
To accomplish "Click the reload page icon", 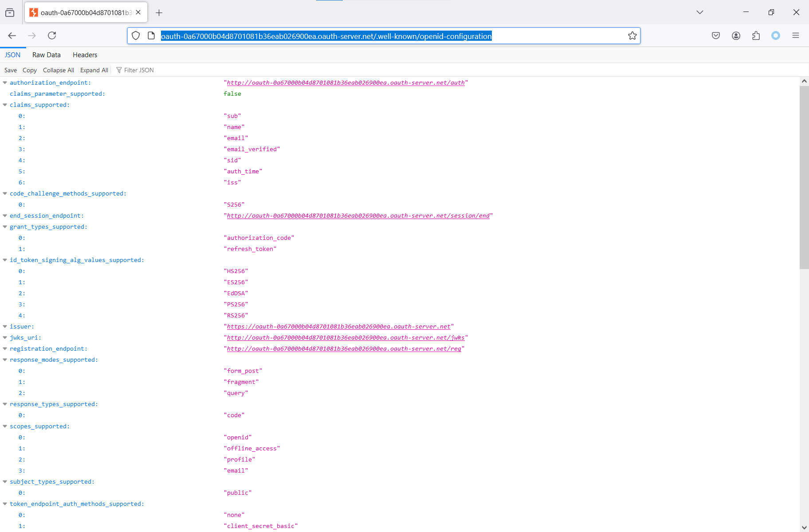I will coord(52,35).
